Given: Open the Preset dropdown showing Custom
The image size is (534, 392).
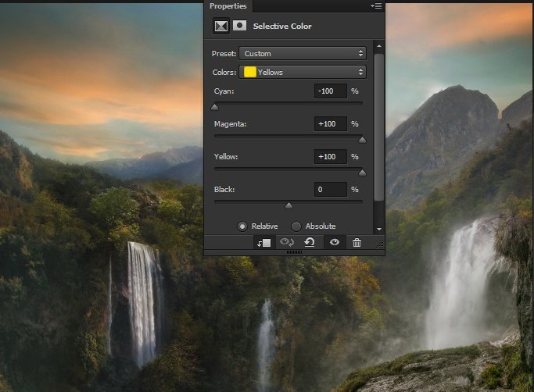Looking at the screenshot, I should tap(303, 54).
